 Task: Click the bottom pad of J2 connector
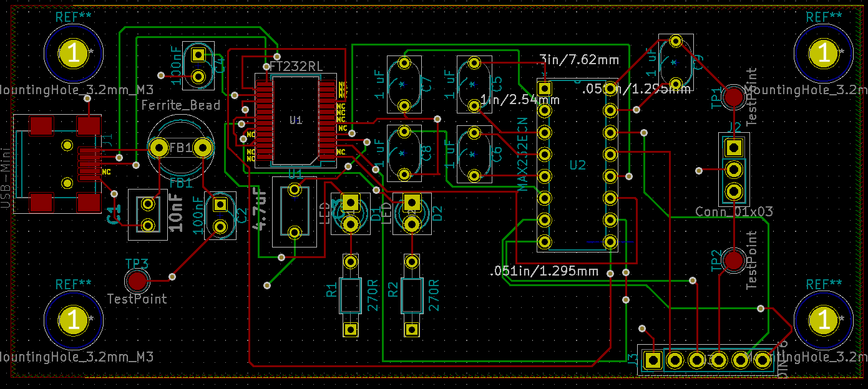(x=734, y=191)
